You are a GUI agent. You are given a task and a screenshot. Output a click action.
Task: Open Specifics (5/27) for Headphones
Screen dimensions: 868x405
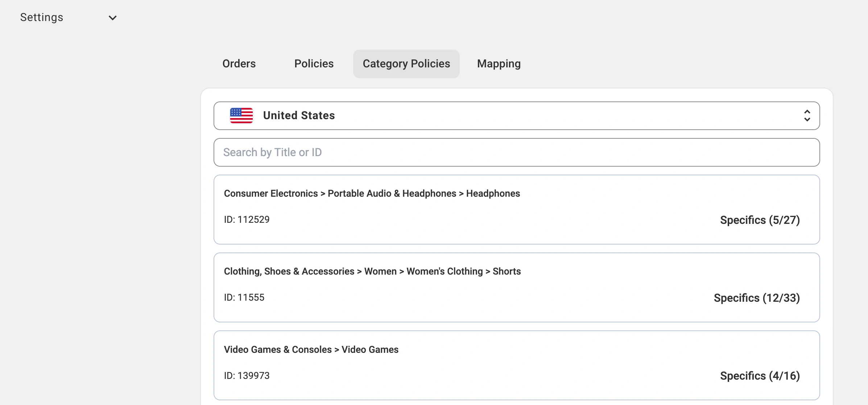coord(760,220)
